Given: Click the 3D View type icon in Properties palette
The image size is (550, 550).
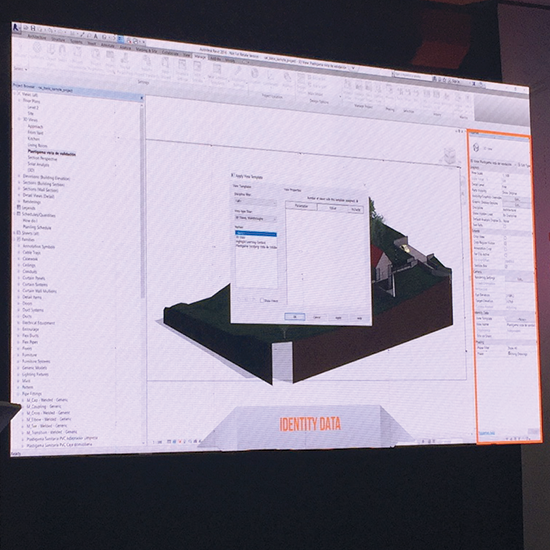Looking at the screenshot, I should [476, 147].
